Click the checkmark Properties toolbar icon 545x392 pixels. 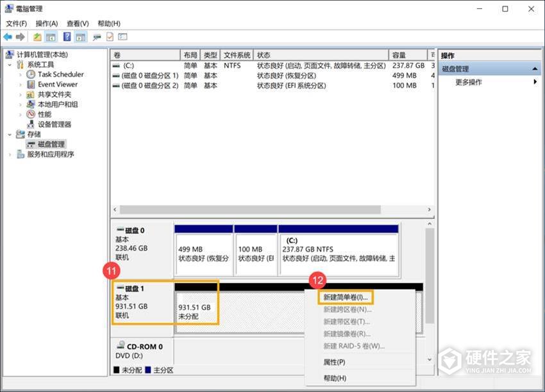pos(110,37)
